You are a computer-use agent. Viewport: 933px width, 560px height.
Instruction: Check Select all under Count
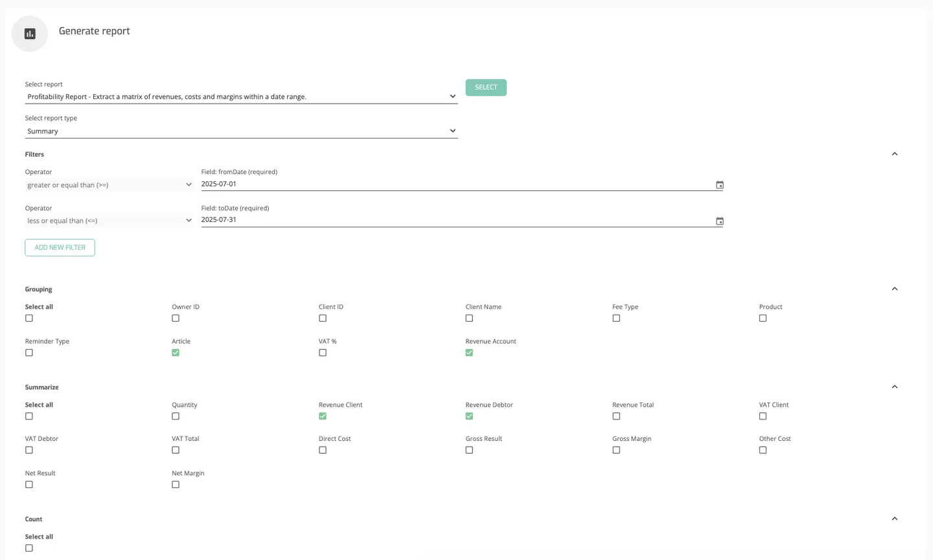click(29, 548)
